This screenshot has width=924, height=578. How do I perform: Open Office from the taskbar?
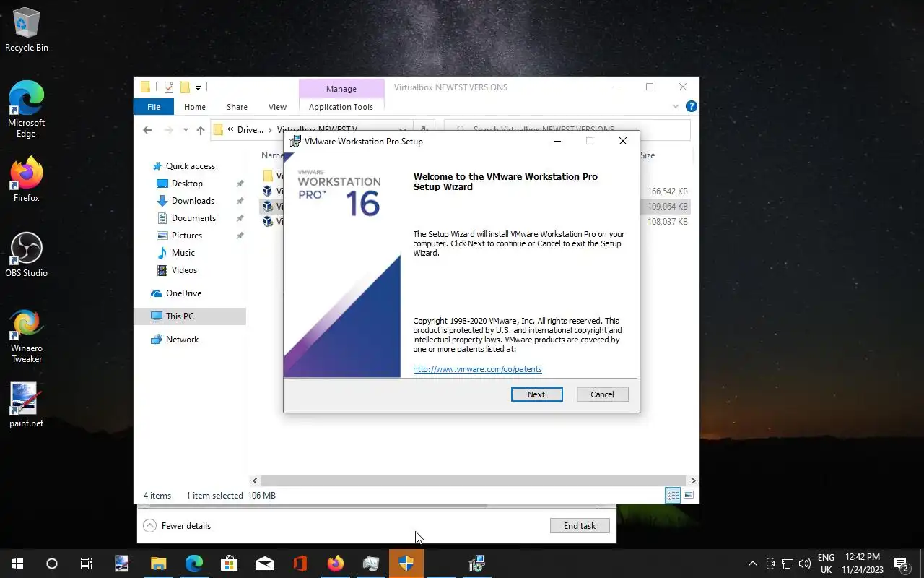click(300, 564)
